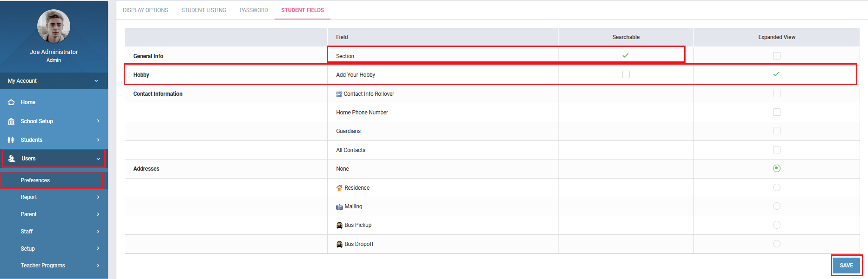The height and width of the screenshot is (279, 868).
Task: Click the Field column header
Action: pos(342,37)
